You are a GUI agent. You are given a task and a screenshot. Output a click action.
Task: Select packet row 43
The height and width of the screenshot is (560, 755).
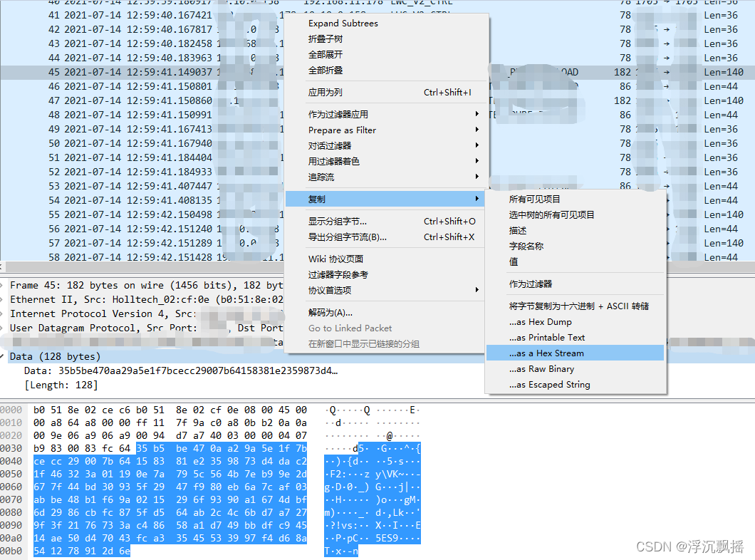click(x=377, y=44)
